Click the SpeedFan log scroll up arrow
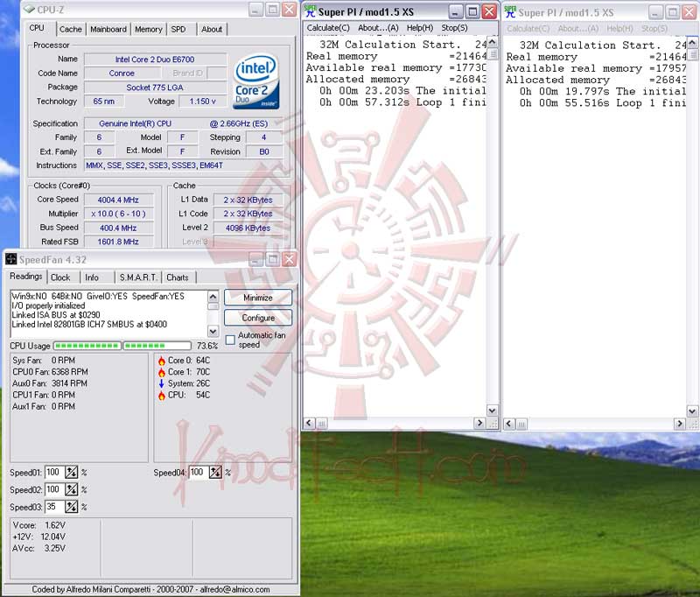The width and height of the screenshot is (700, 597). (213, 297)
